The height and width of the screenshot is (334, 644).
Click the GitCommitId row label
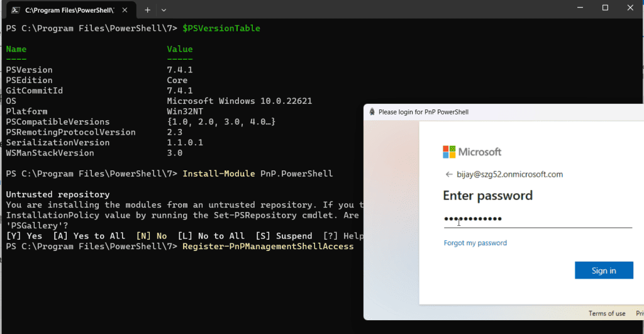[x=34, y=91]
